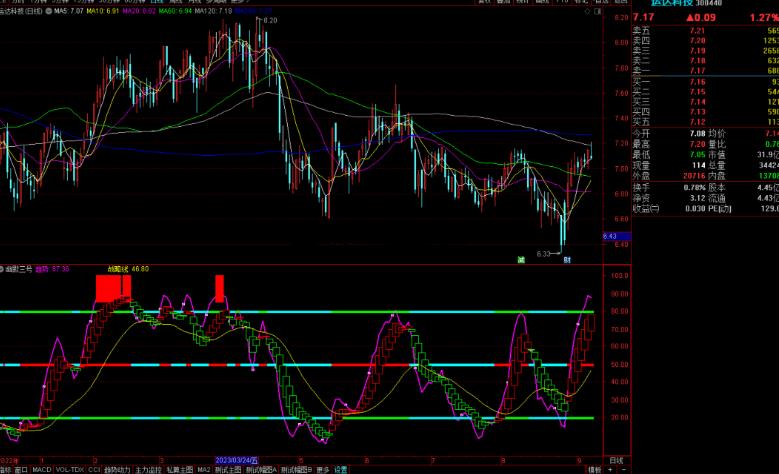
Task: Click the 减 event marker below the chart
Action: pyautogui.click(x=521, y=259)
